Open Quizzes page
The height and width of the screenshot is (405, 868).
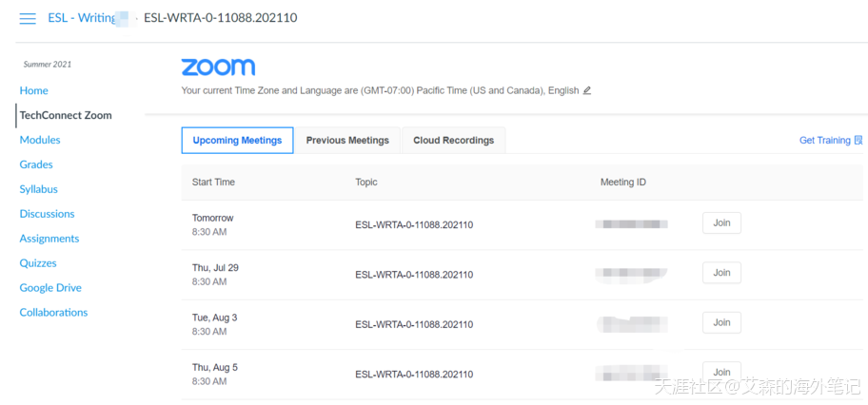(38, 262)
